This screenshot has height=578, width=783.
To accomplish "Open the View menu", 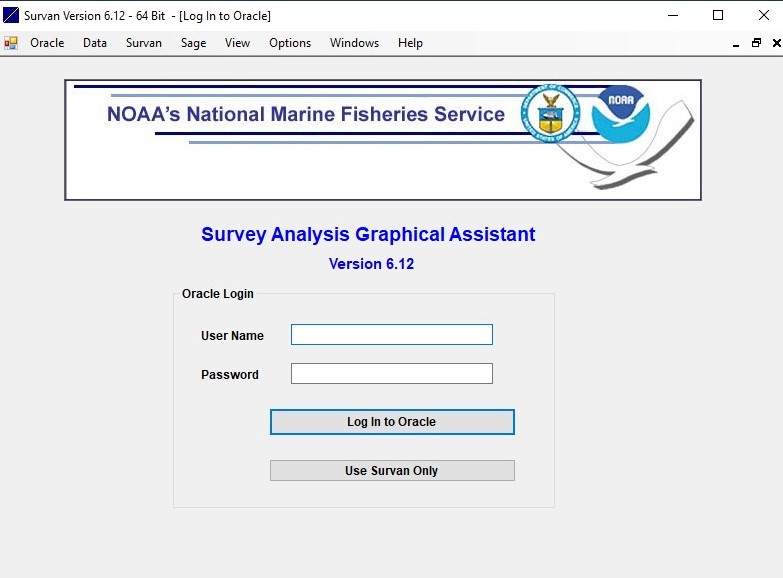I will [x=237, y=43].
